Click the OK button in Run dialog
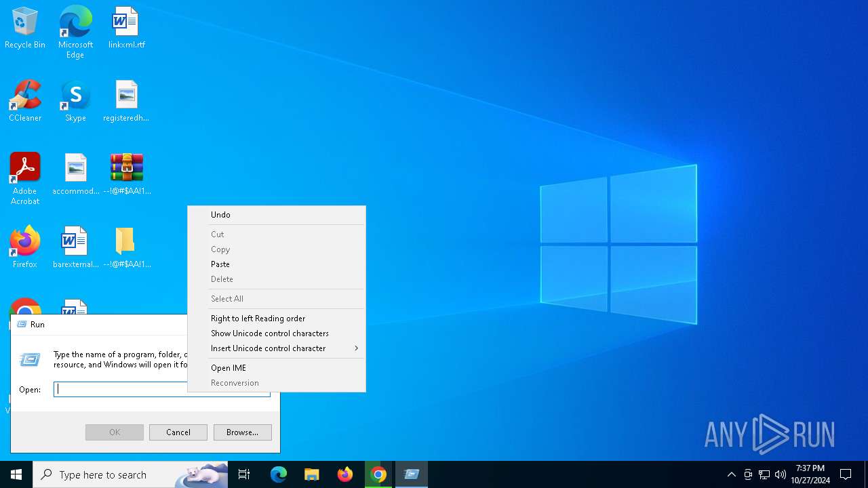This screenshot has height=488, width=868. click(x=115, y=432)
